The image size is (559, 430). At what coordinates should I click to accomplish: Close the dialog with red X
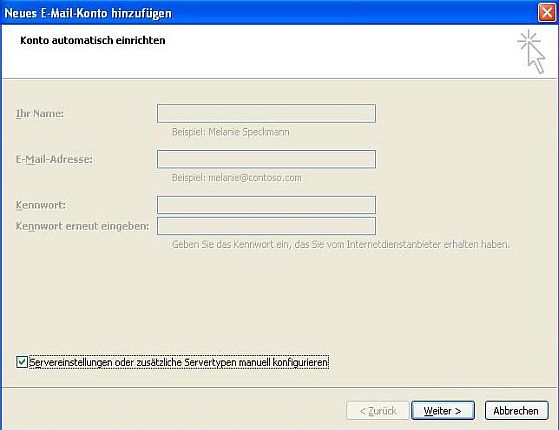[x=547, y=13]
